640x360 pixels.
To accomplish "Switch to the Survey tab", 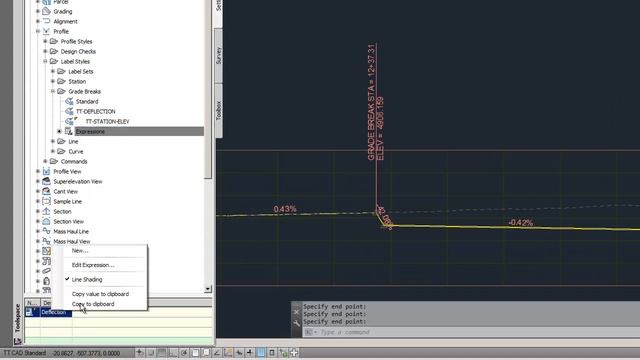I will click(x=218, y=56).
